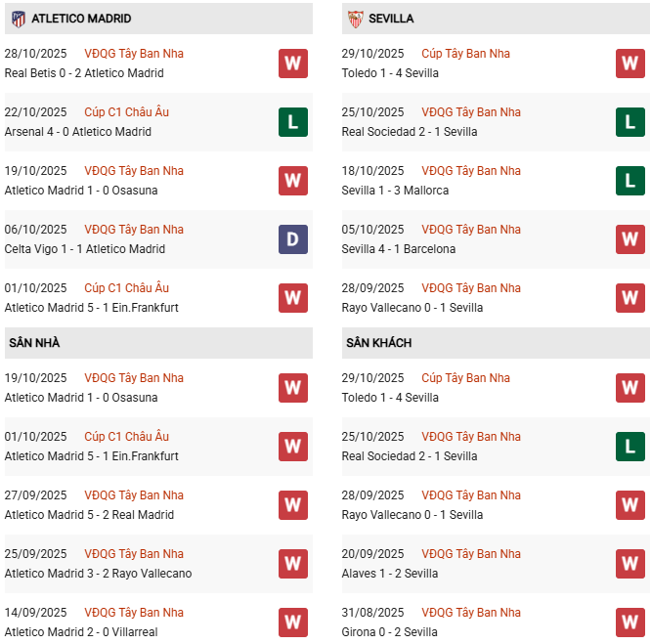This screenshot has height=644, width=651.
Task: Click the Atletico Madrid 2 - 0 Villarreal row
Action: pos(81,632)
